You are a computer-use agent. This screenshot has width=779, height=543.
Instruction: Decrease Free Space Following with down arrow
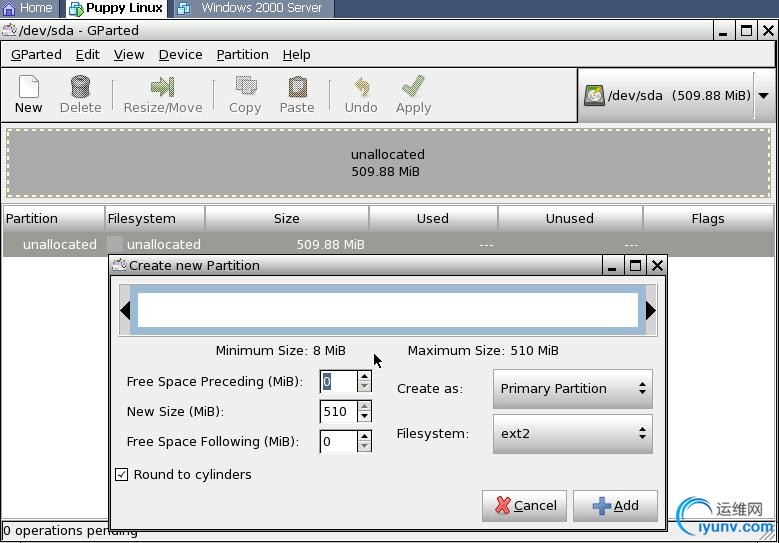click(x=365, y=447)
